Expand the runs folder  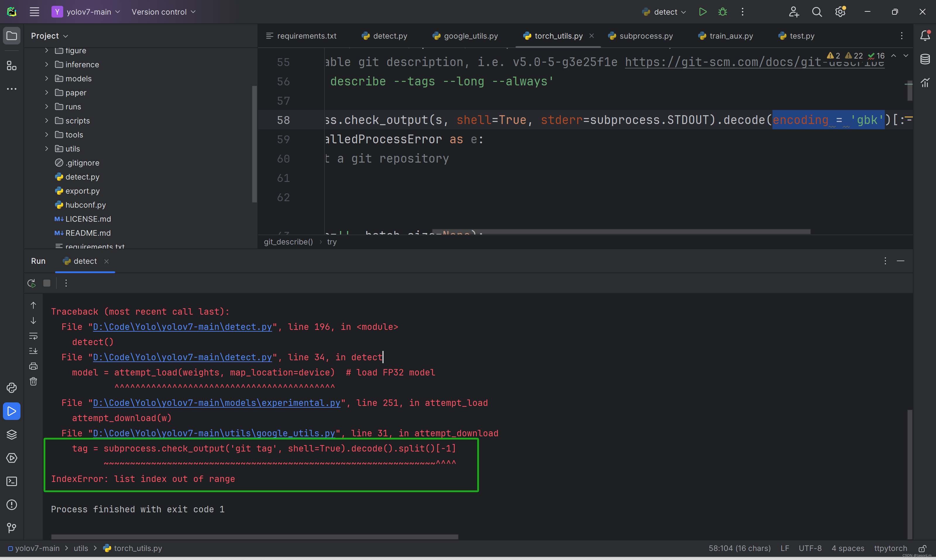coord(47,106)
